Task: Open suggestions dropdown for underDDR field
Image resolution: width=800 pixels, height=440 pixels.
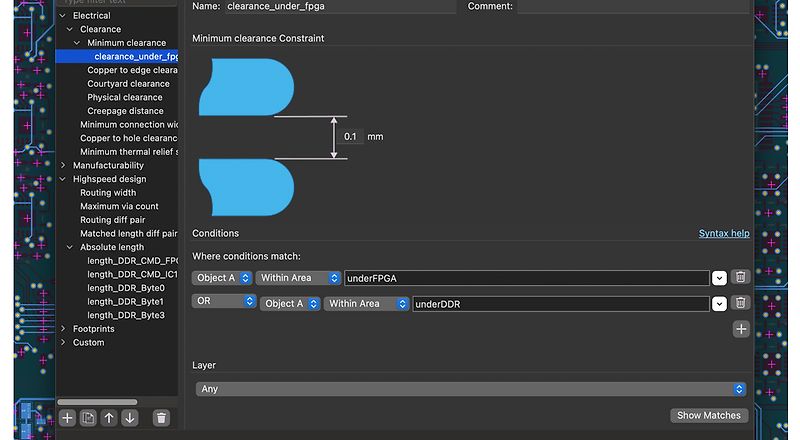Action: 719,304
